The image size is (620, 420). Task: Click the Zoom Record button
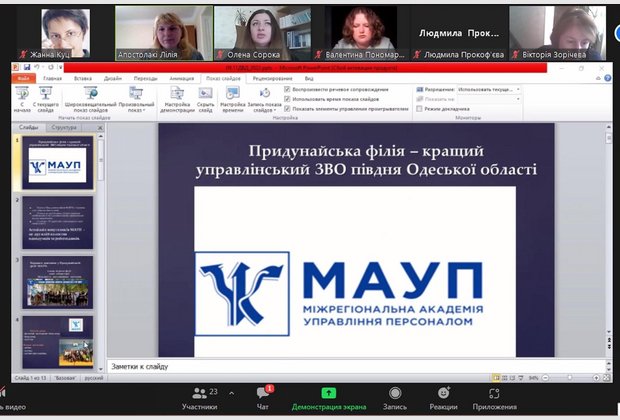[395, 397]
